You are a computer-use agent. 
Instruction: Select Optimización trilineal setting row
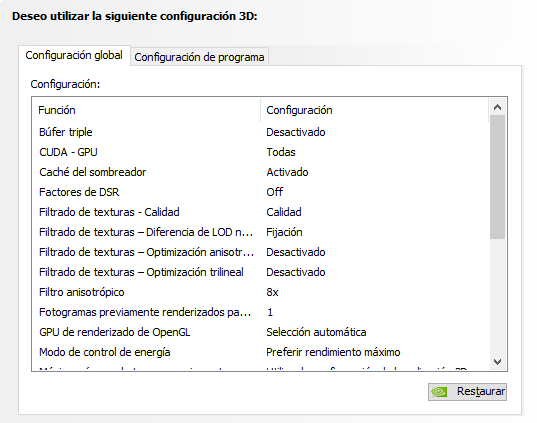tap(260, 272)
